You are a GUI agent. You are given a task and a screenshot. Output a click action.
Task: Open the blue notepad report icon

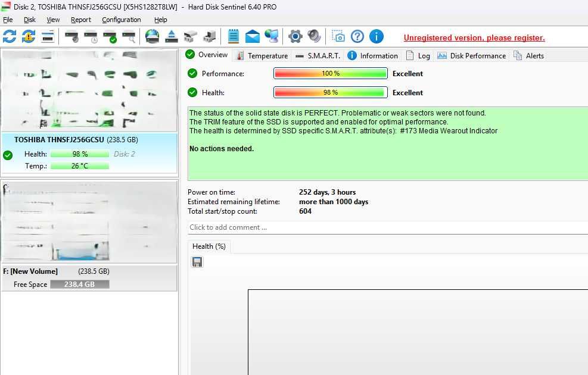click(234, 36)
